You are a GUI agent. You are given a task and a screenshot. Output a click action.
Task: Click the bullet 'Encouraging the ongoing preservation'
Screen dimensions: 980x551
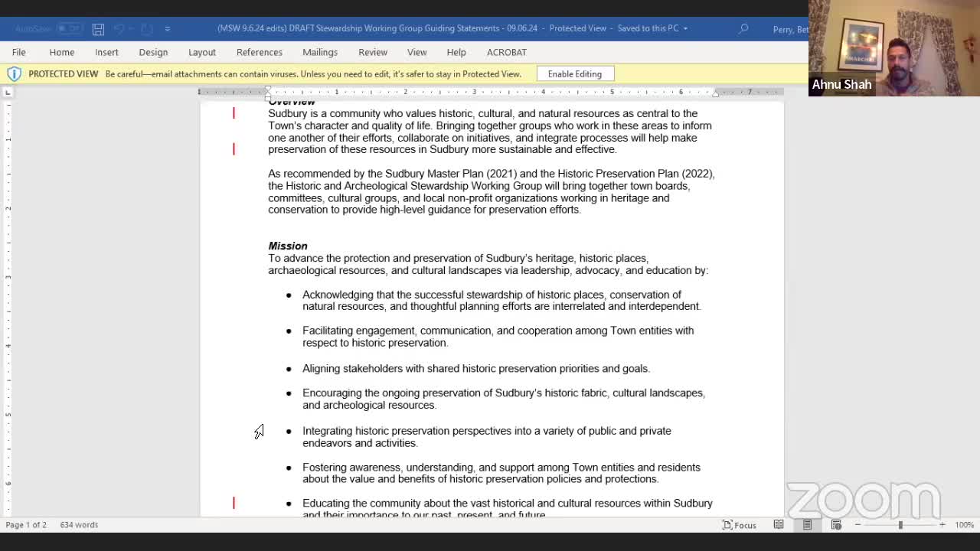(x=504, y=399)
